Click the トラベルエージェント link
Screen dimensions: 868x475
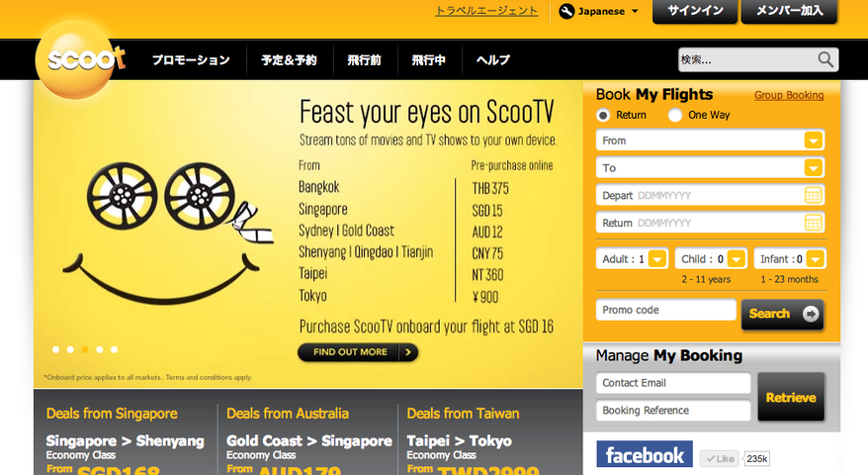486,11
